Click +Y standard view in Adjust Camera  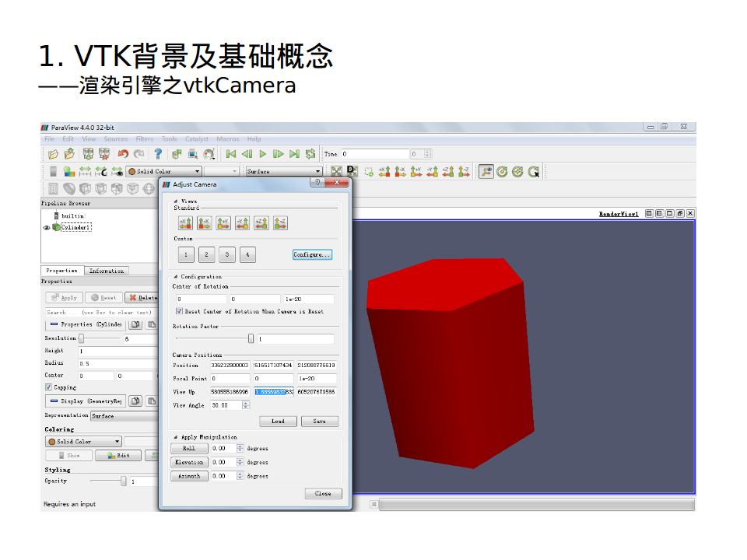[x=223, y=223]
